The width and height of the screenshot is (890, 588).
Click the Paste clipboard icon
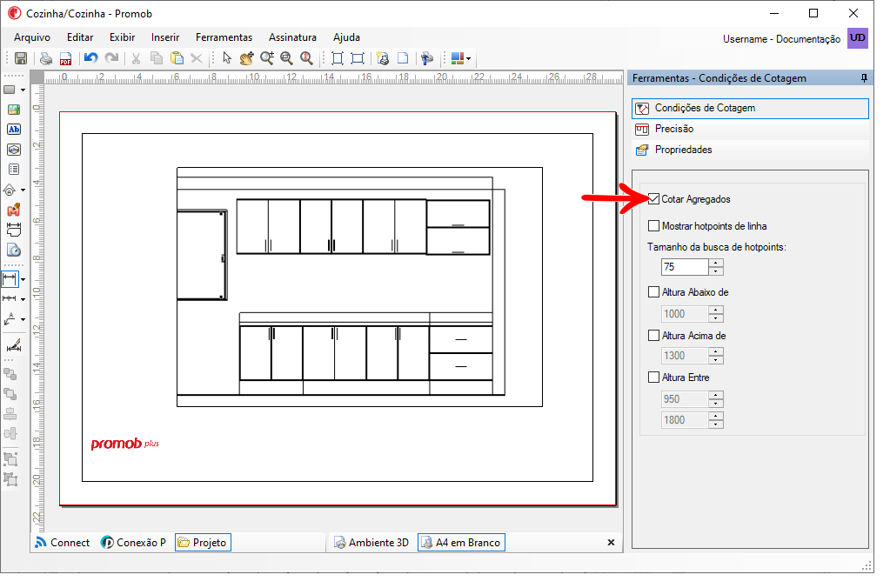click(x=177, y=59)
